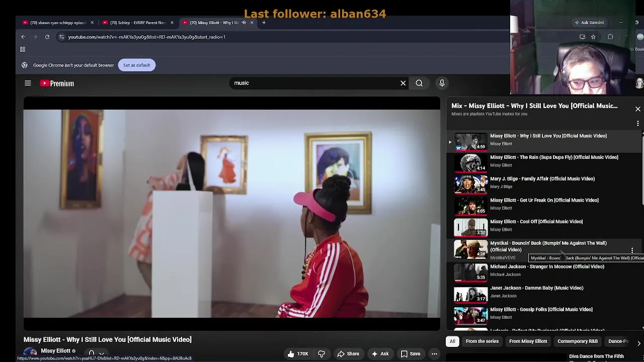Install page as app icon in address bar
Screen dimensions: 644x362
point(582,37)
